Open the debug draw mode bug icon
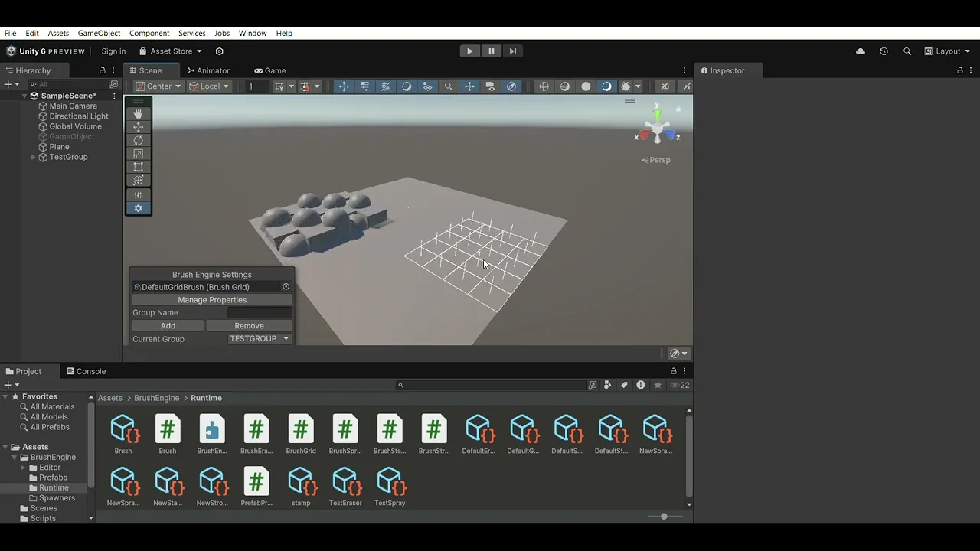 626,86
